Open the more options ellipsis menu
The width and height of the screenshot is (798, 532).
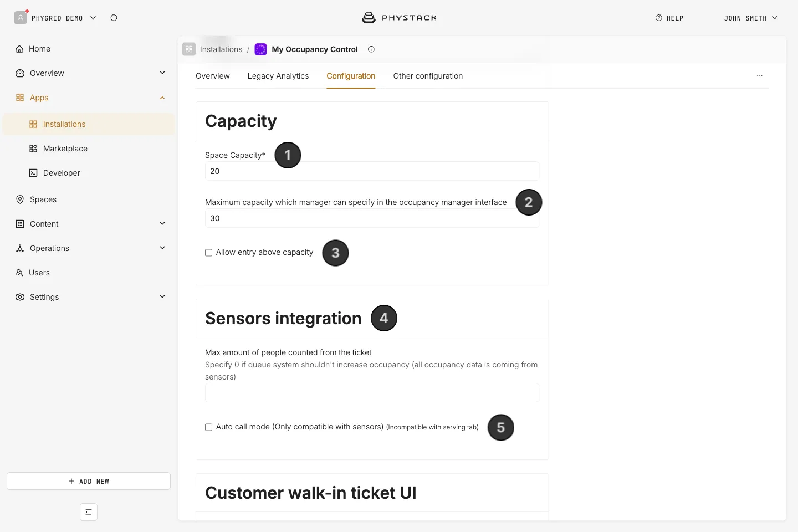pyautogui.click(x=760, y=76)
